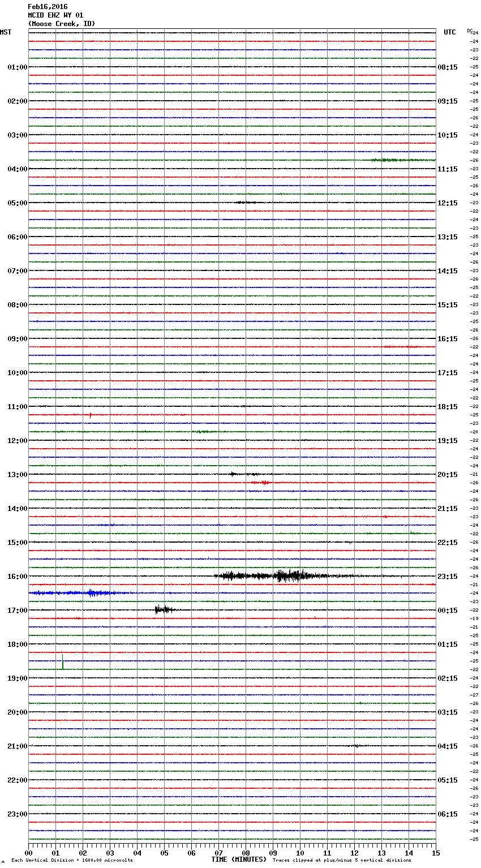Screen dimensions: 481x868
Task: Click minute tick label '10' on bottom axis
Action: [x=300, y=853]
